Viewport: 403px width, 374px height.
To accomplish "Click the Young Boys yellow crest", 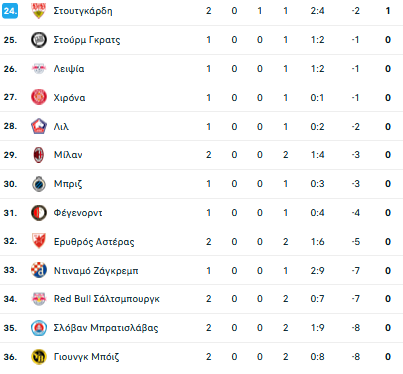I will [x=39, y=357].
